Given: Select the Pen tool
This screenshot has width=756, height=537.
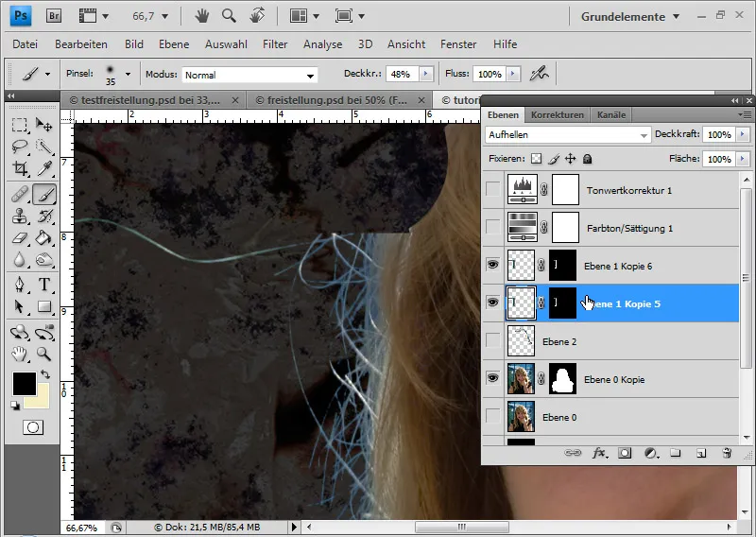Looking at the screenshot, I should click(x=19, y=285).
